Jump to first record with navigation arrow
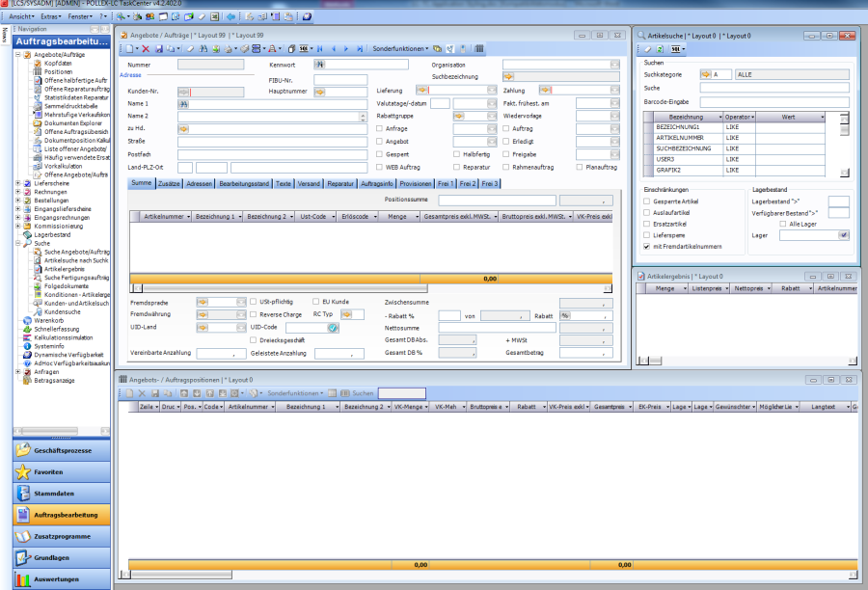Image resolution: width=868 pixels, height=590 pixels. [x=320, y=48]
